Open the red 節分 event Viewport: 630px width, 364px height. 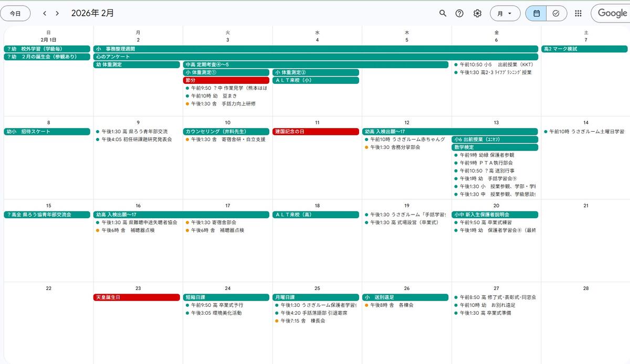coord(226,80)
